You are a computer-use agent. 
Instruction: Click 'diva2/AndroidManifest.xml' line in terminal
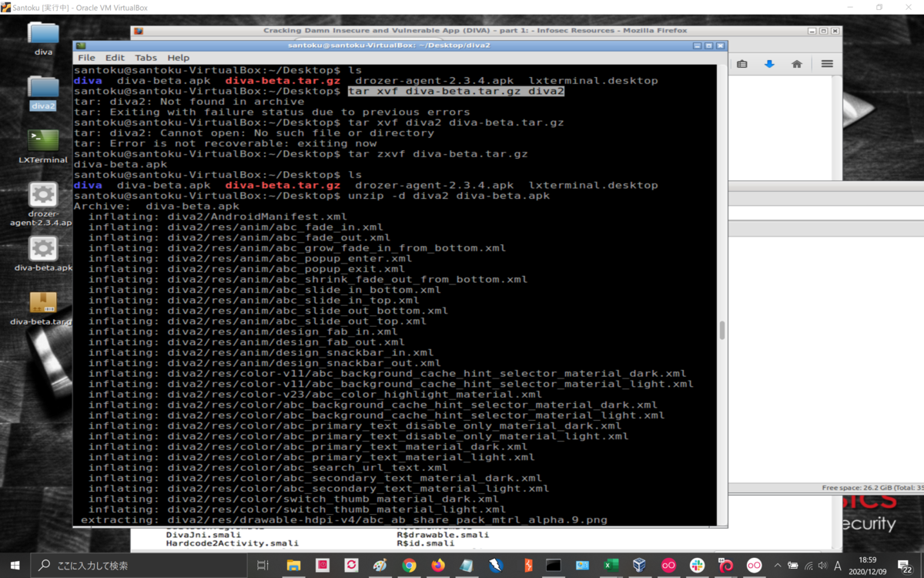(x=257, y=217)
